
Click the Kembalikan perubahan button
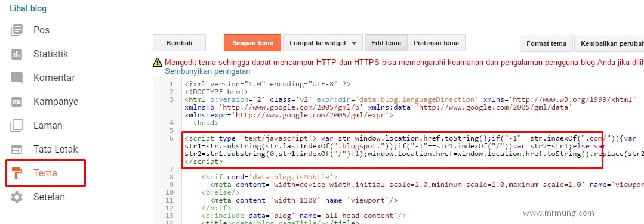coord(610,43)
